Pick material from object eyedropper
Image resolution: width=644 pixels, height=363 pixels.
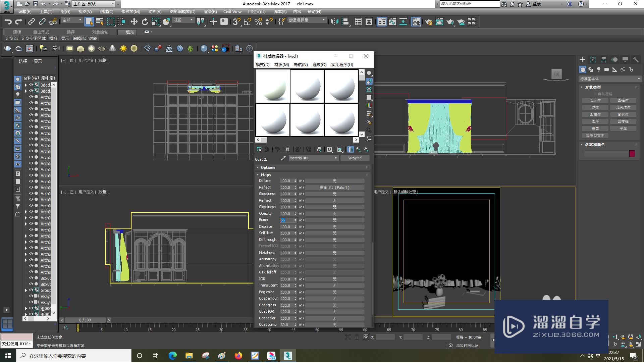click(283, 158)
